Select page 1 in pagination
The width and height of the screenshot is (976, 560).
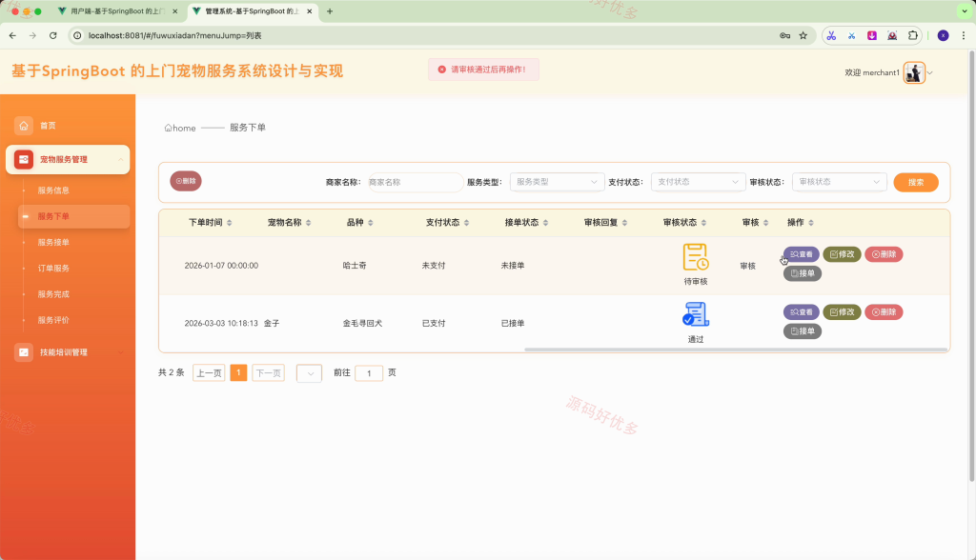[238, 372]
